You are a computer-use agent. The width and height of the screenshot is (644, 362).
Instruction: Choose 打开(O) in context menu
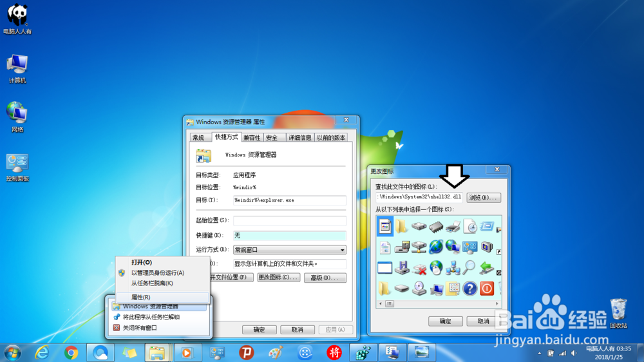point(163,262)
